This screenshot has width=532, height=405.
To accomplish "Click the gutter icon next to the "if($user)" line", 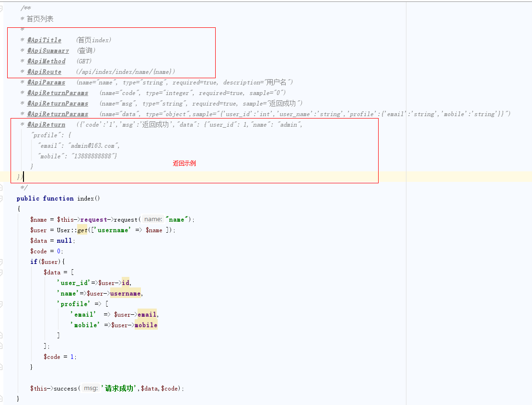I will (x=4, y=262).
